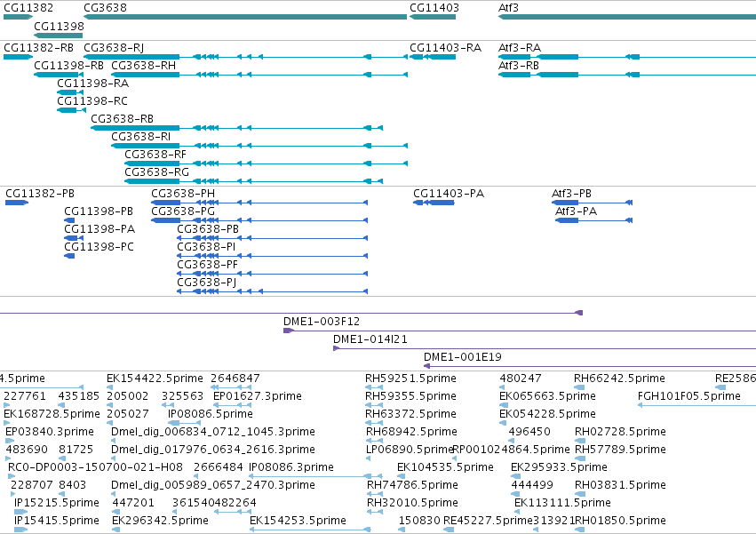Select transcript CG11398-RA label

93,83
